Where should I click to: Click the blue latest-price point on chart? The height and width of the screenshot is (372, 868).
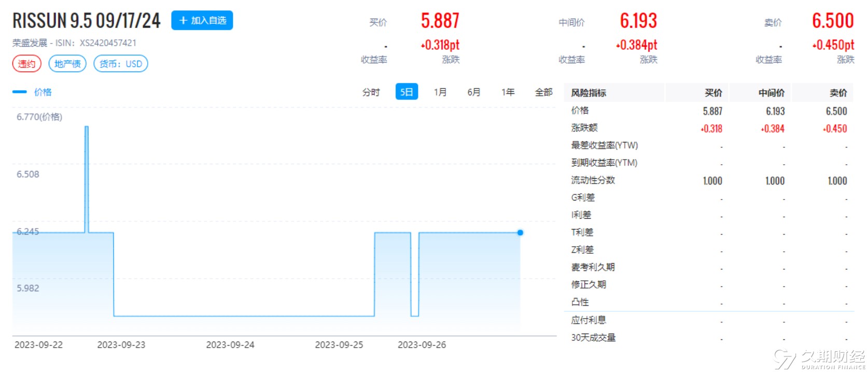pos(520,233)
